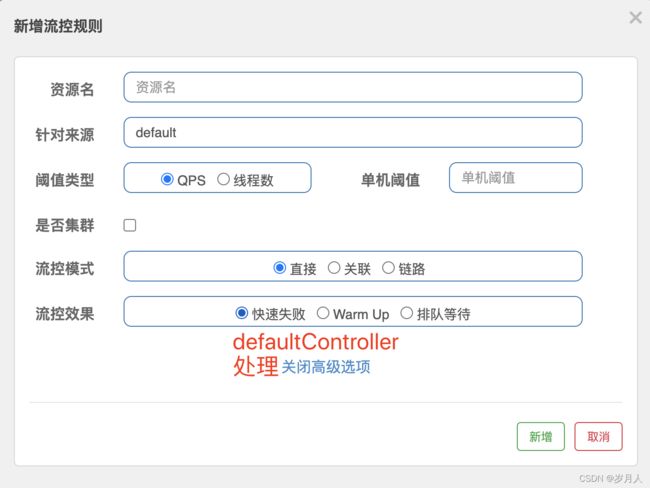Image resolution: width=650 pixels, height=488 pixels.
Task: Choose the 排队等待 flow control effect
Action: click(406, 313)
